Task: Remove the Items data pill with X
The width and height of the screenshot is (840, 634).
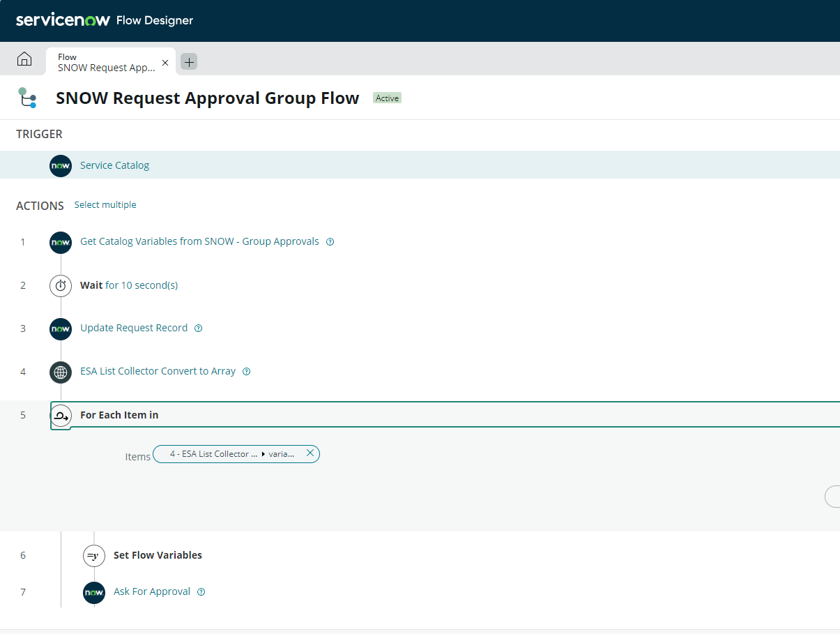Action: [310, 453]
